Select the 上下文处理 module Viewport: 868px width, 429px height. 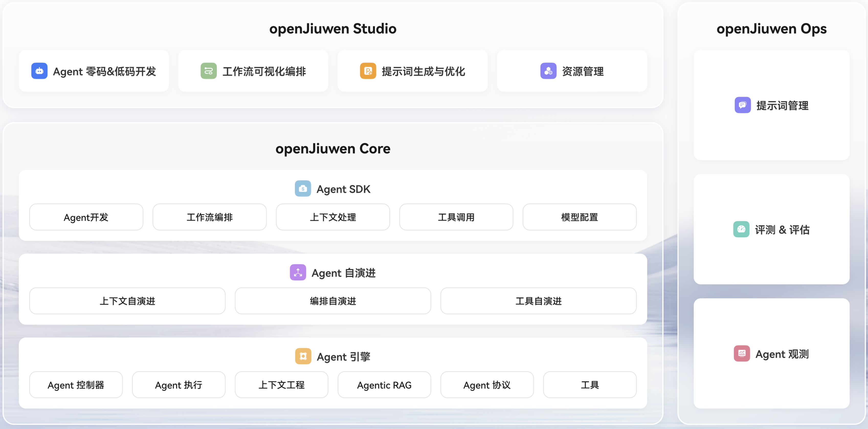click(x=333, y=217)
